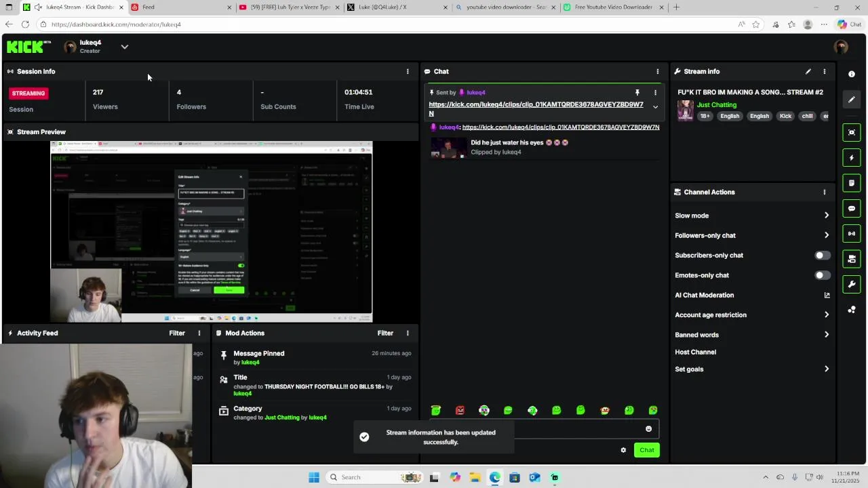Screen dimensions: 868x488
Task: Open the pinned message three-dot options
Action: coord(655,92)
